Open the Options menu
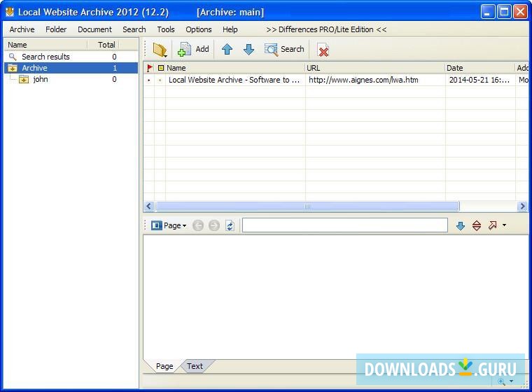The width and height of the screenshot is (532, 392). click(199, 29)
